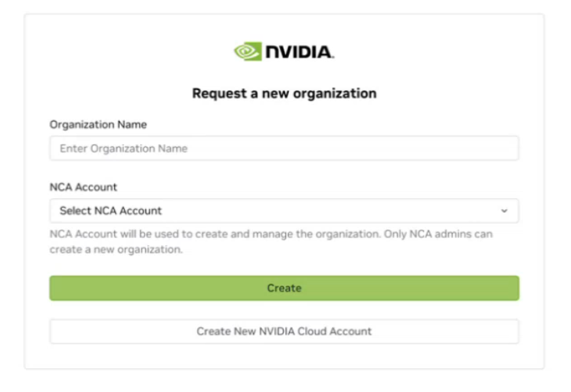Click 'NVIDIA Cloud Account' text in bottom button
Image resolution: width=571 pixels, height=392 pixels.
pos(315,332)
